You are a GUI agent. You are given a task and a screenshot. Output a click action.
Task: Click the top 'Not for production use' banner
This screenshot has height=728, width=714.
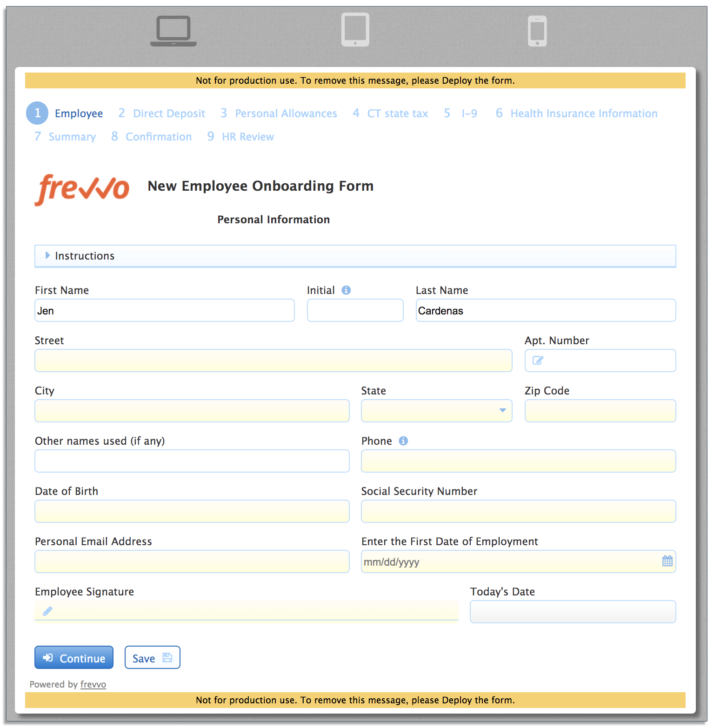pos(355,80)
